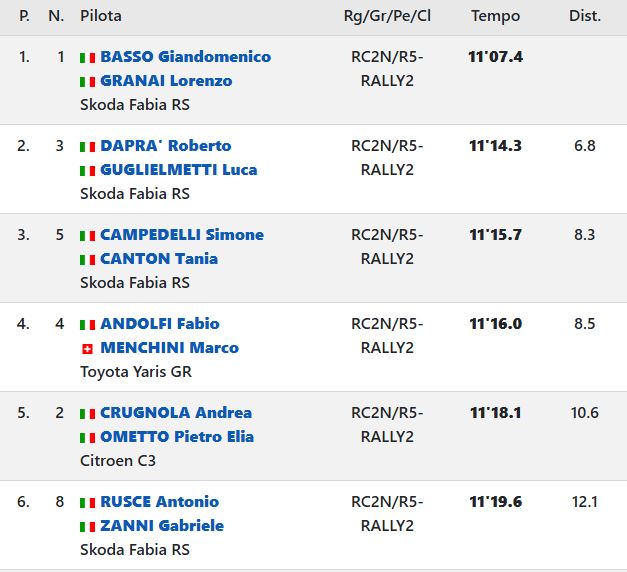Click the flag icon next to CANTON Tania
The height and width of the screenshot is (572, 627).
87,259
